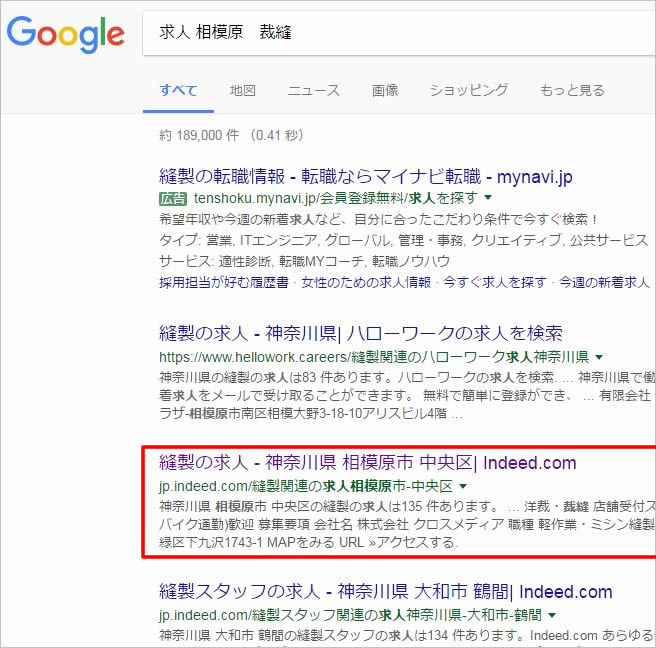Click the tenshoku.mynavi.jp green URL text
Screen dimensions: 656x648
pyautogui.click(x=336, y=197)
